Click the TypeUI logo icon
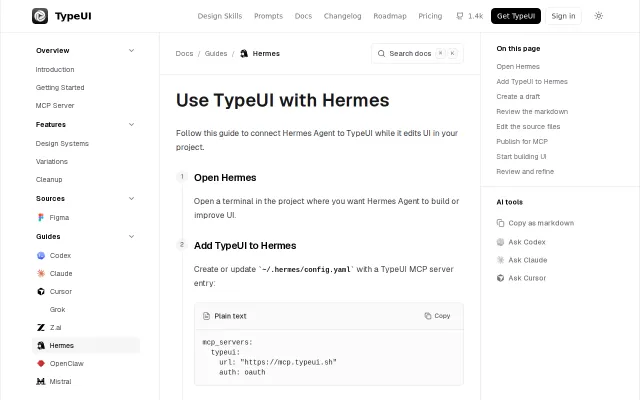640x400 pixels. pyautogui.click(x=40, y=16)
